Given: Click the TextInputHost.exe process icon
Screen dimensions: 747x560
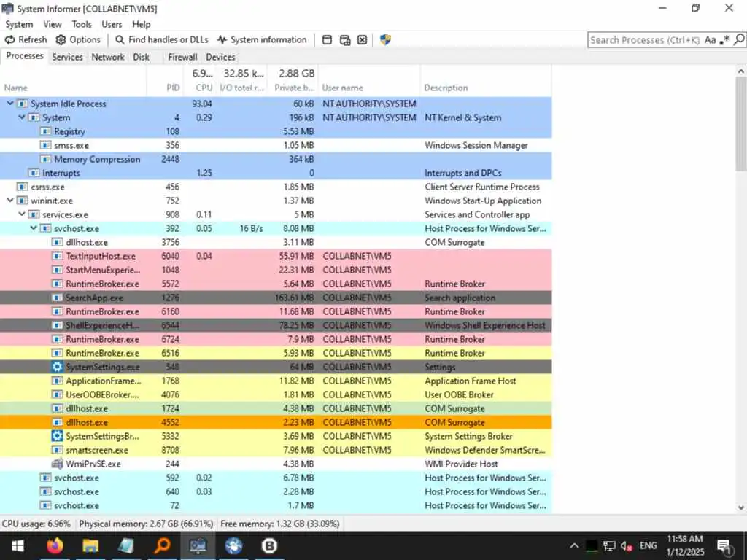Looking at the screenshot, I should [x=57, y=256].
